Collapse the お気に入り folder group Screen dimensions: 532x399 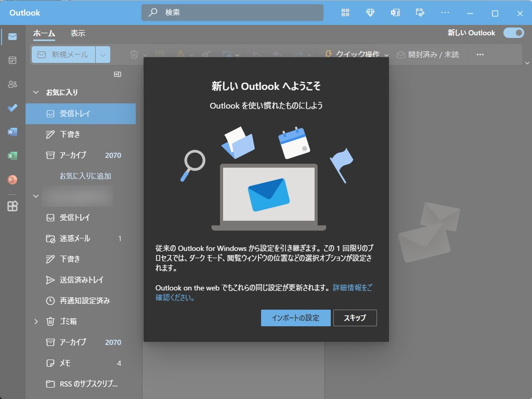coord(35,92)
